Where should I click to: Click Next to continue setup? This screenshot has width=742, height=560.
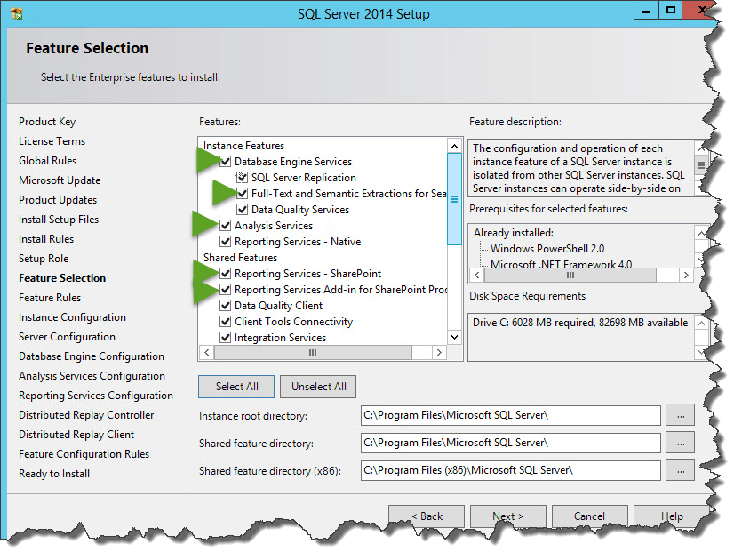tap(507, 516)
